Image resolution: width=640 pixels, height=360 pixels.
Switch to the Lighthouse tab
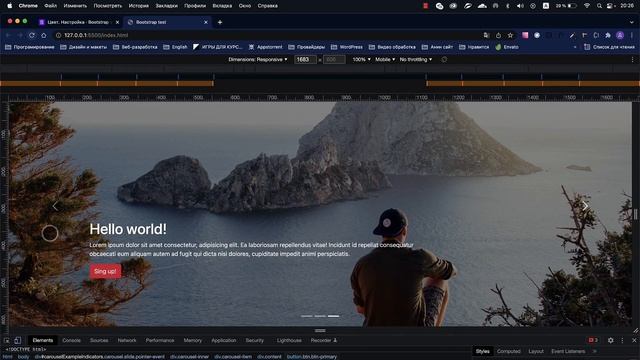pyautogui.click(x=289, y=340)
